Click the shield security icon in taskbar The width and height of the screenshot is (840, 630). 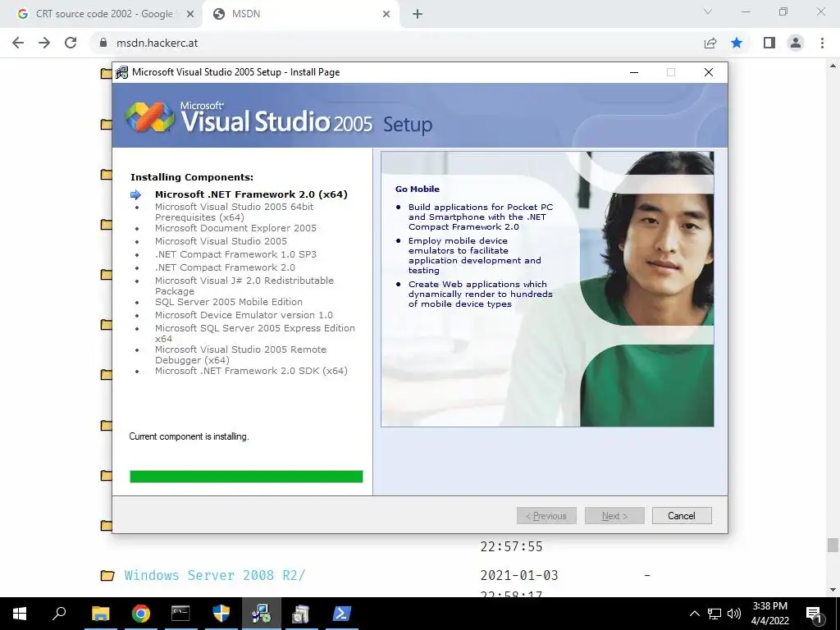[x=221, y=614]
